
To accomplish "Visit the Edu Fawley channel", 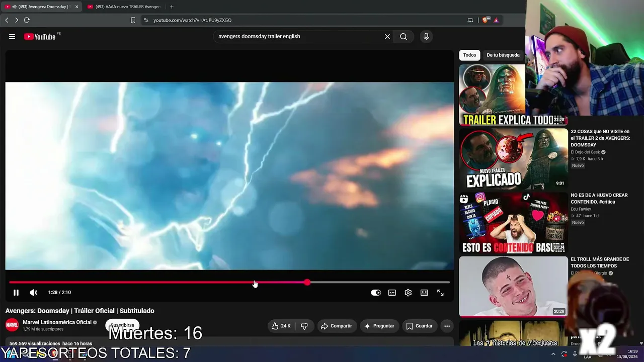I will (x=581, y=209).
